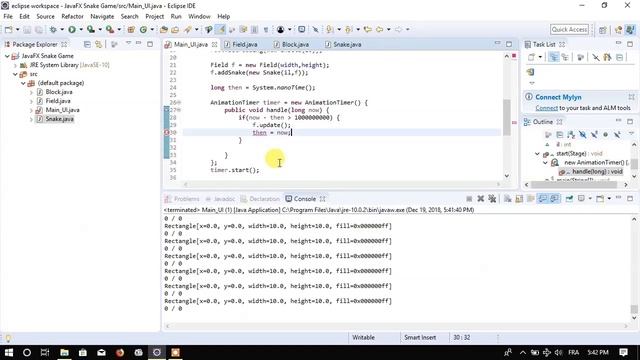
Task: Toggle Scheduled presentation in Task List
Action: pos(565,58)
